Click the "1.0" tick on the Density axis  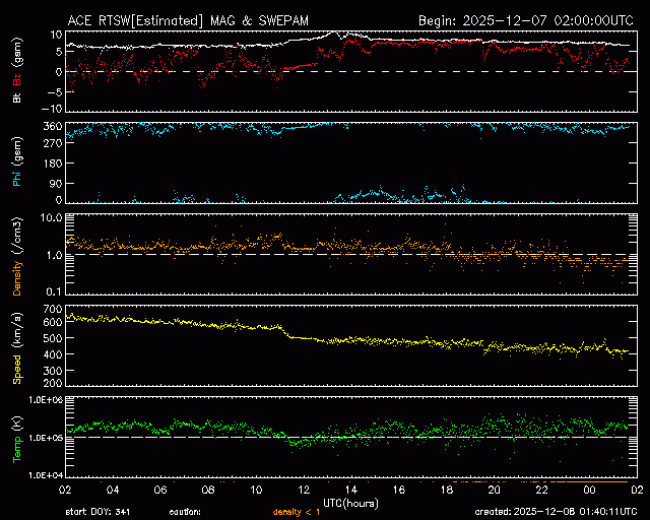[x=54, y=255]
